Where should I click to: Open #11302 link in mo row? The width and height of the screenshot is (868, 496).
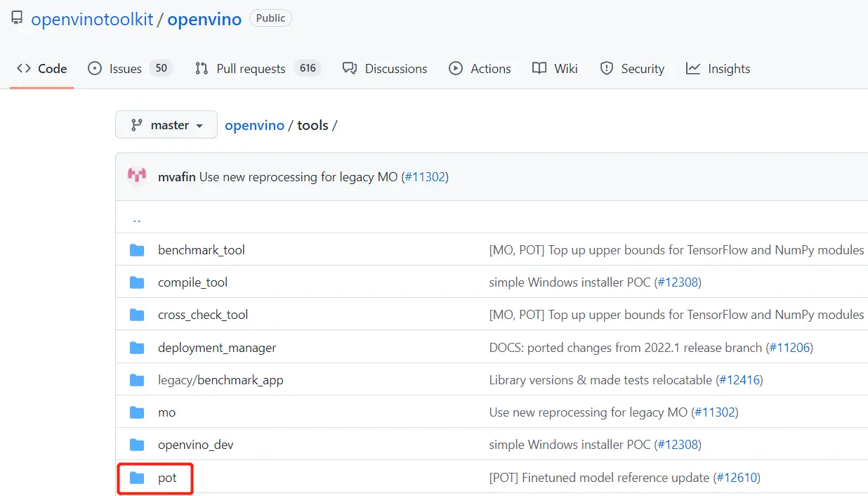pyautogui.click(x=715, y=412)
